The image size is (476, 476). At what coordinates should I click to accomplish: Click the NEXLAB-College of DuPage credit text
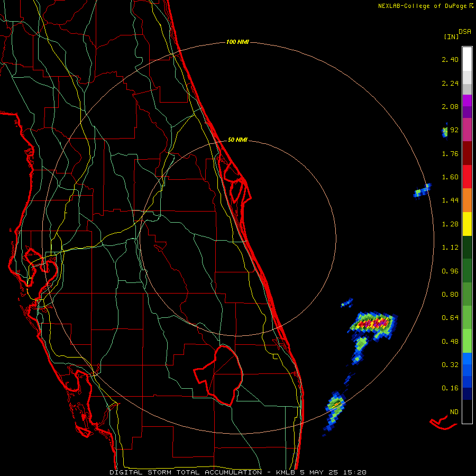tap(425, 6)
